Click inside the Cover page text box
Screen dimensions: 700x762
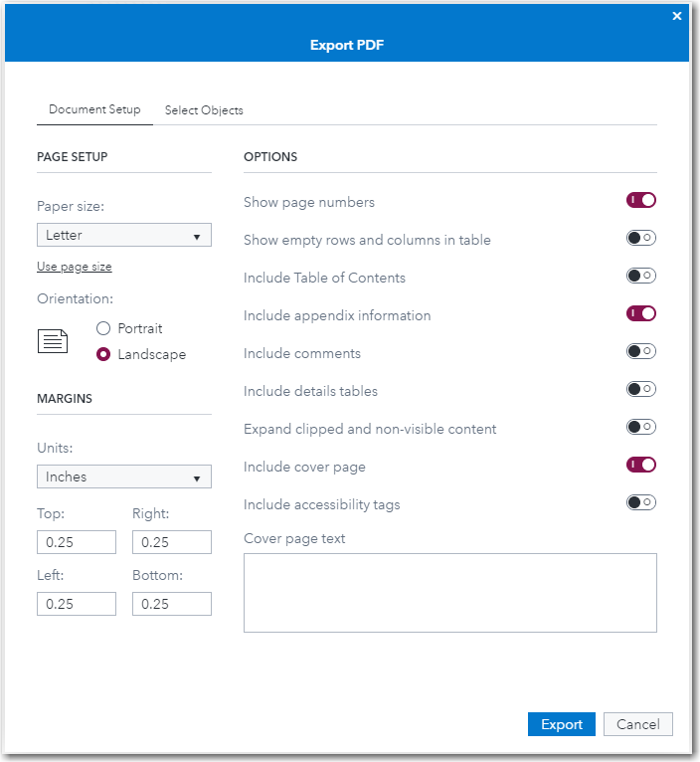click(x=450, y=593)
